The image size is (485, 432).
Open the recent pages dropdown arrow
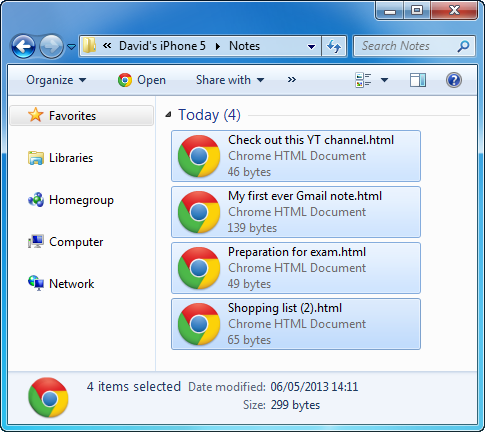pyautogui.click(x=71, y=47)
